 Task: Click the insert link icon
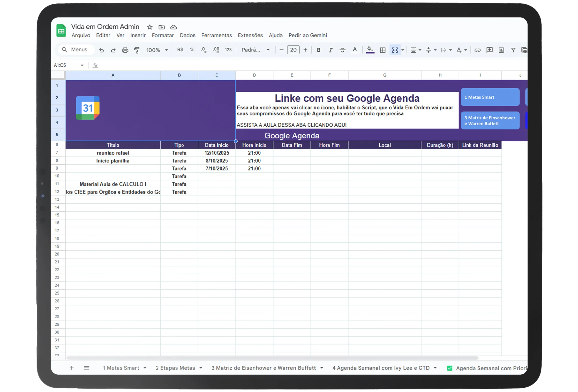(x=477, y=50)
